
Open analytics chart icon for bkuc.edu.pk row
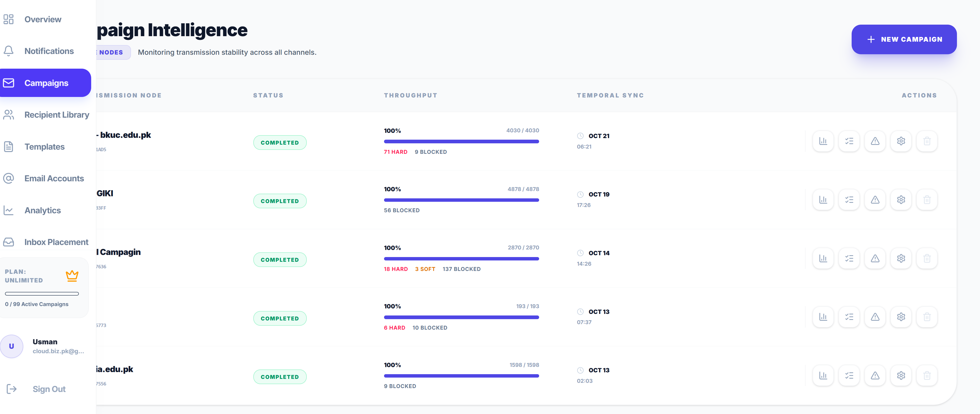(x=823, y=141)
